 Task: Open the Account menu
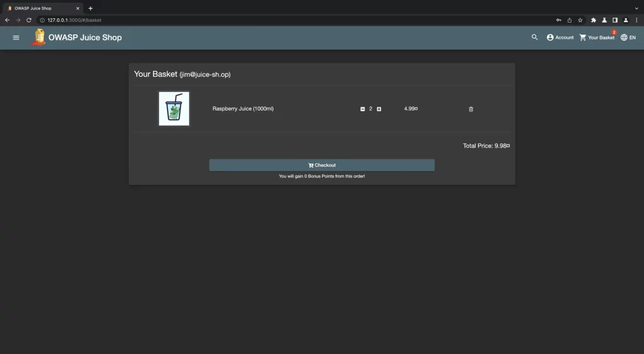pos(560,37)
